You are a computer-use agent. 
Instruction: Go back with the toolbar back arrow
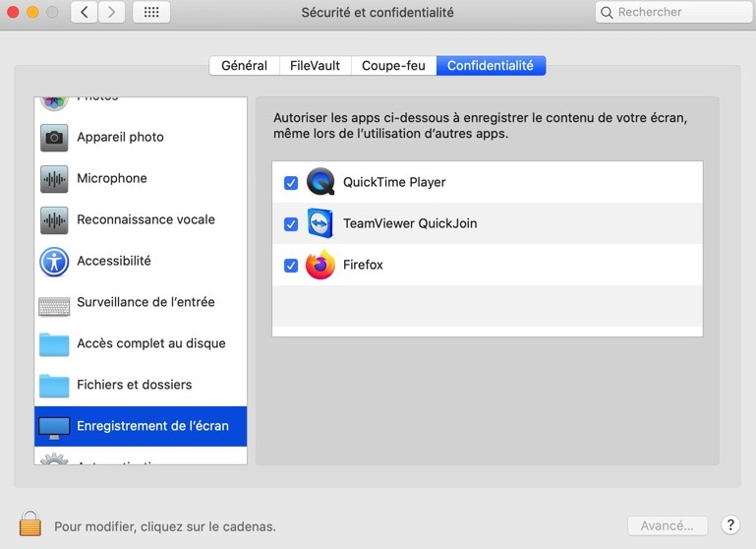click(85, 13)
